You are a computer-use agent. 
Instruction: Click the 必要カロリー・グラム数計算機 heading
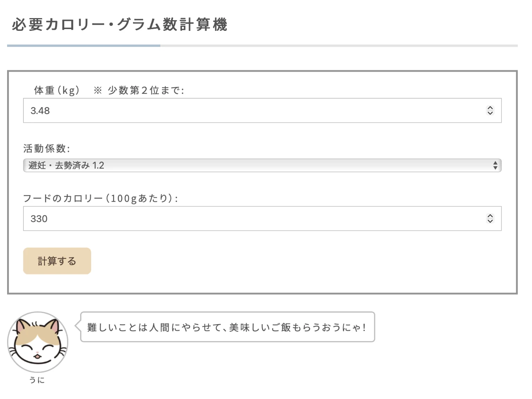coord(120,25)
